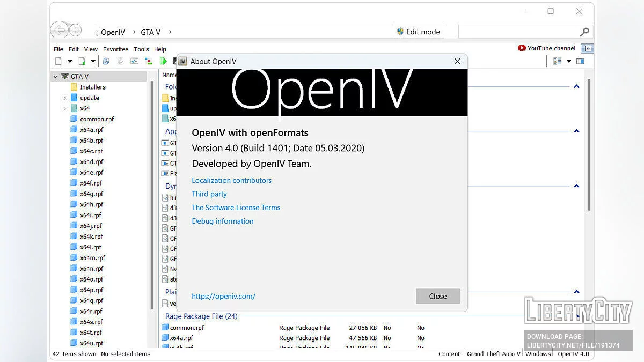Click the YouTube channel link

[547, 48]
